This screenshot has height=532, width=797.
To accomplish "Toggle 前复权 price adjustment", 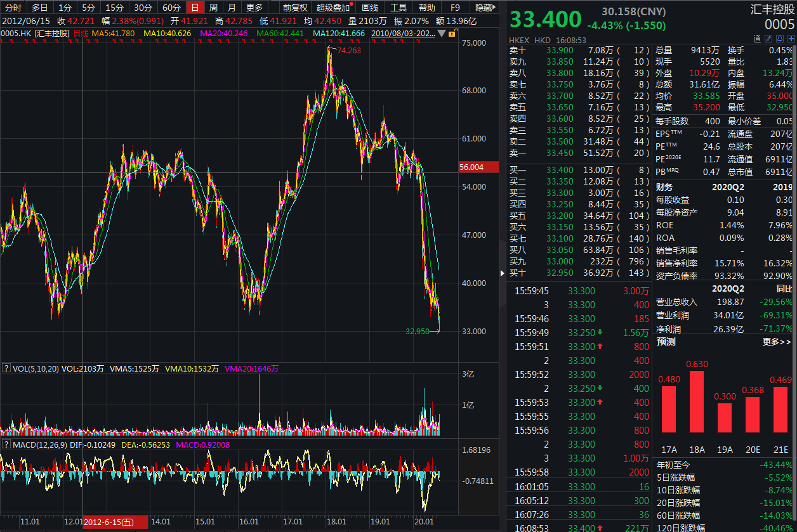I will pos(295,8).
